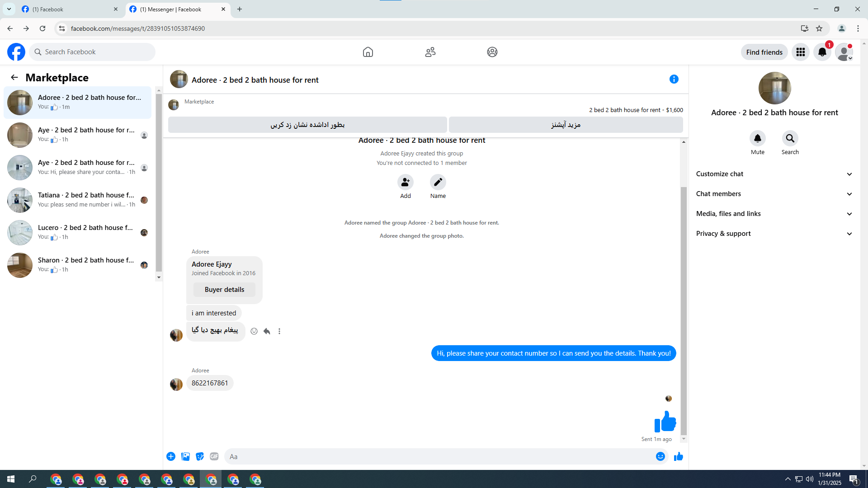Screen dimensions: 868x488
Task: Show hidden system tray icons
Action: click(788, 479)
